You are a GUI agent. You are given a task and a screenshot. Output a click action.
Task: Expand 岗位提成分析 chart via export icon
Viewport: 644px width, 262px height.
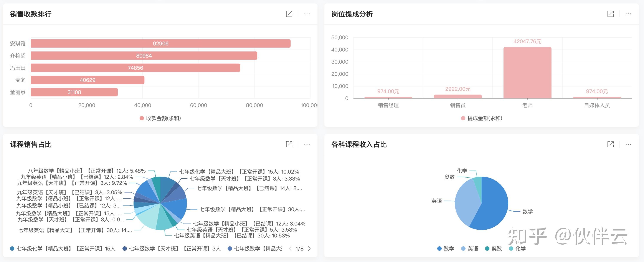(610, 14)
